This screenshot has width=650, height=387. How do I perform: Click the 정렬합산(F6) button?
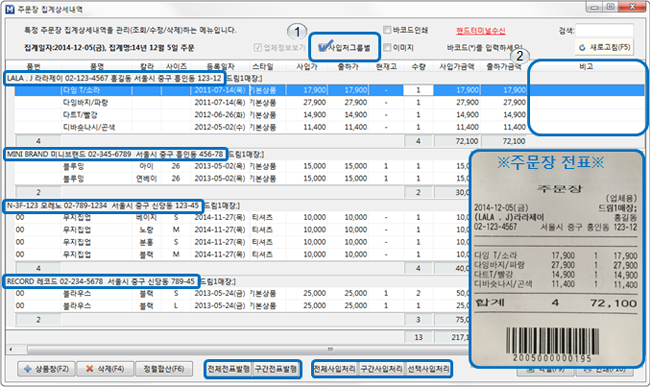coord(164,368)
